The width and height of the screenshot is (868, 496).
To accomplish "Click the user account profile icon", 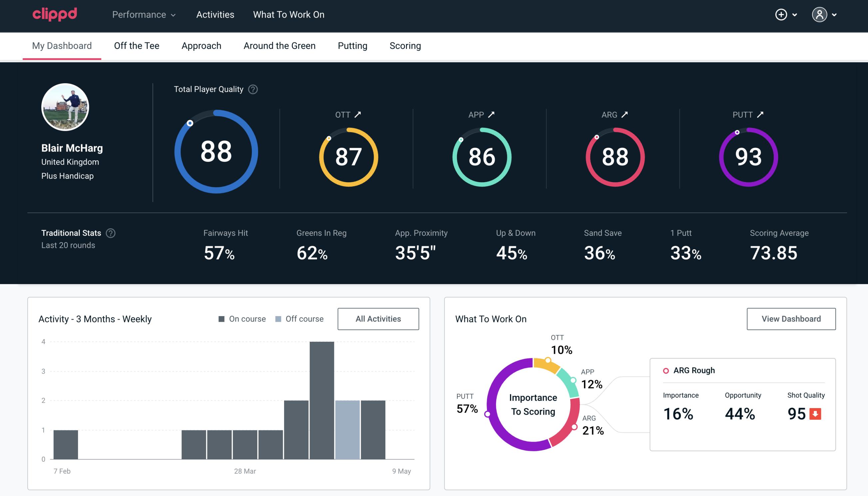I will [x=820, y=14].
